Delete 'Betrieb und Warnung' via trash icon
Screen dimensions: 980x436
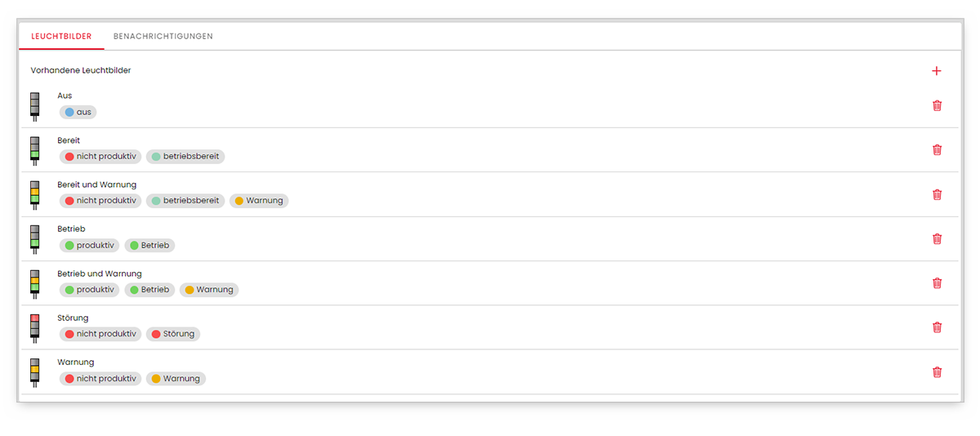tap(937, 283)
